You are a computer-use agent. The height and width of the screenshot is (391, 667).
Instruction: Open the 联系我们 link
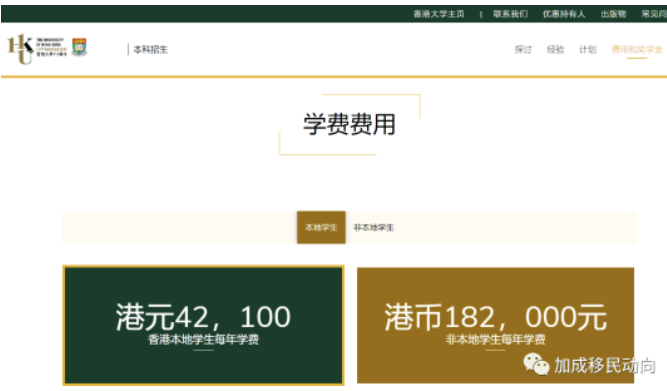[x=510, y=14]
